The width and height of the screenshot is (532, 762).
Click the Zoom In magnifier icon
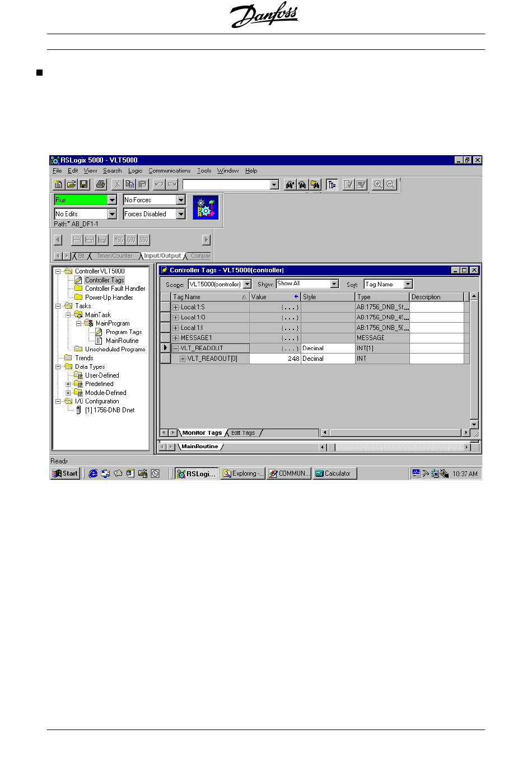coord(378,184)
